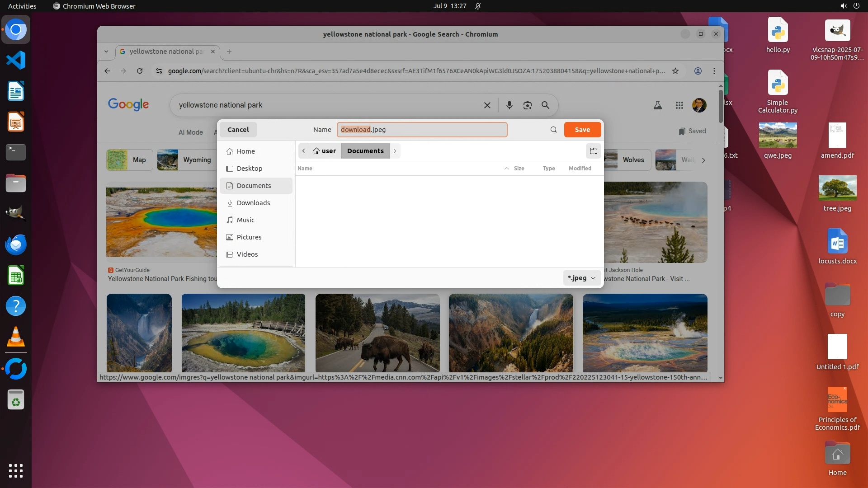Click path bar forward chevron after Documents
Image resolution: width=868 pixels, height=488 pixels.
coord(395,151)
